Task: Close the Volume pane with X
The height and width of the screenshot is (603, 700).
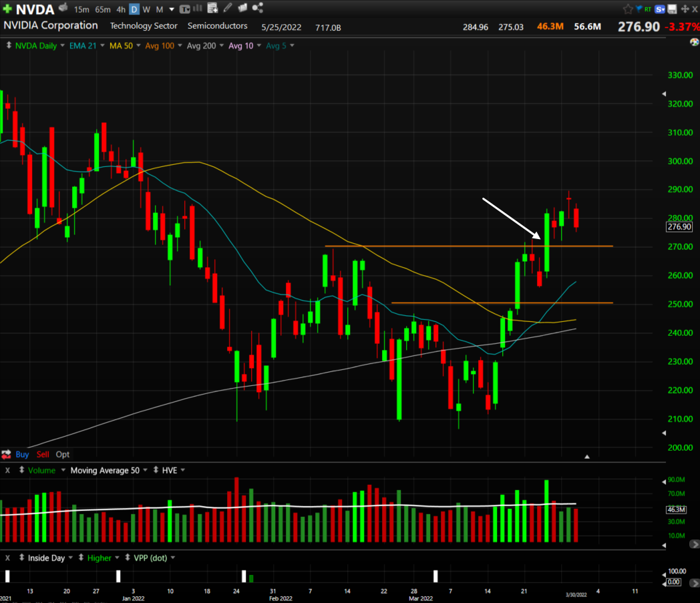Action: click(x=7, y=470)
